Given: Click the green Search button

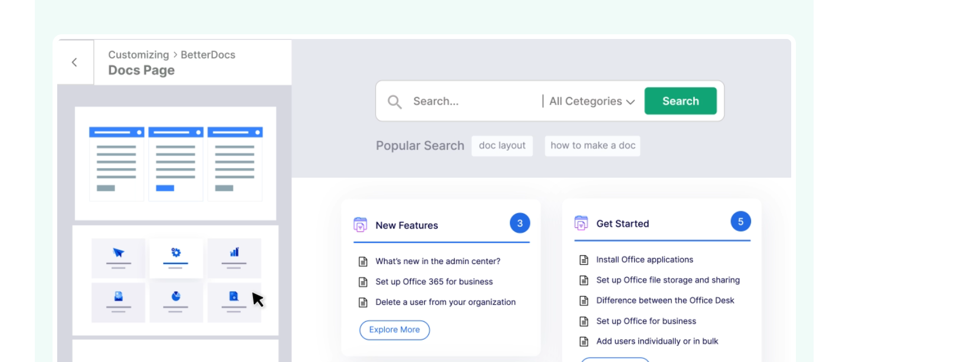Looking at the screenshot, I should [680, 101].
